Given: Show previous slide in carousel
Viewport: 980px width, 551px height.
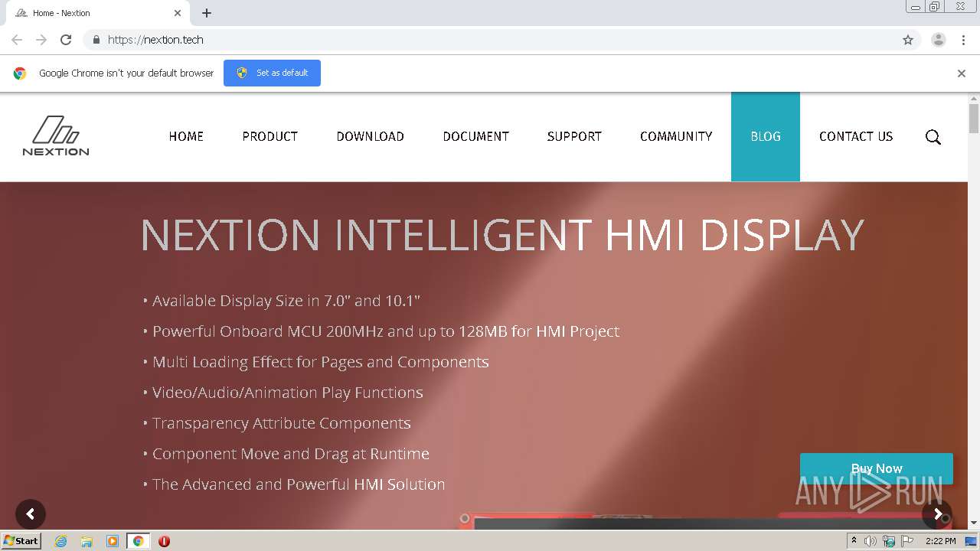Looking at the screenshot, I should pyautogui.click(x=31, y=514).
